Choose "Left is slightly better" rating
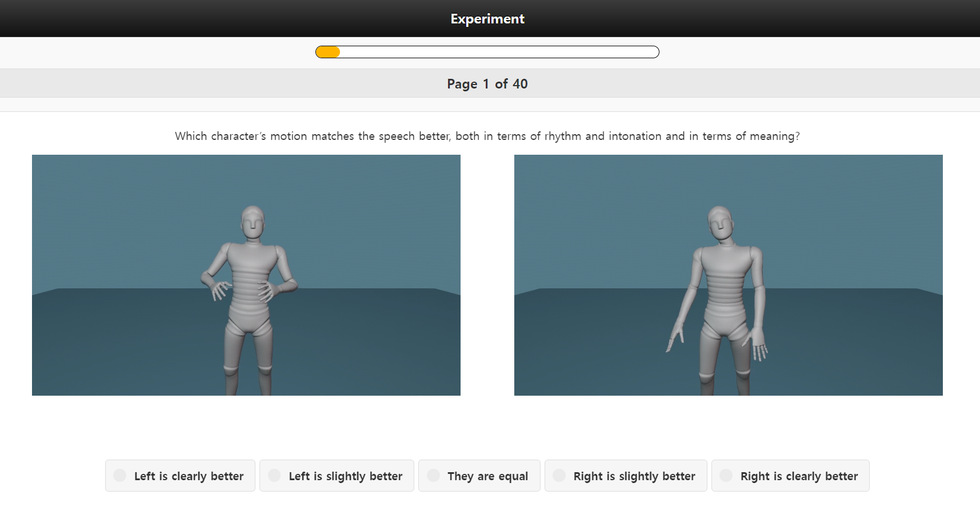The image size is (980, 519). pyautogui.click(x=337, y=476)
